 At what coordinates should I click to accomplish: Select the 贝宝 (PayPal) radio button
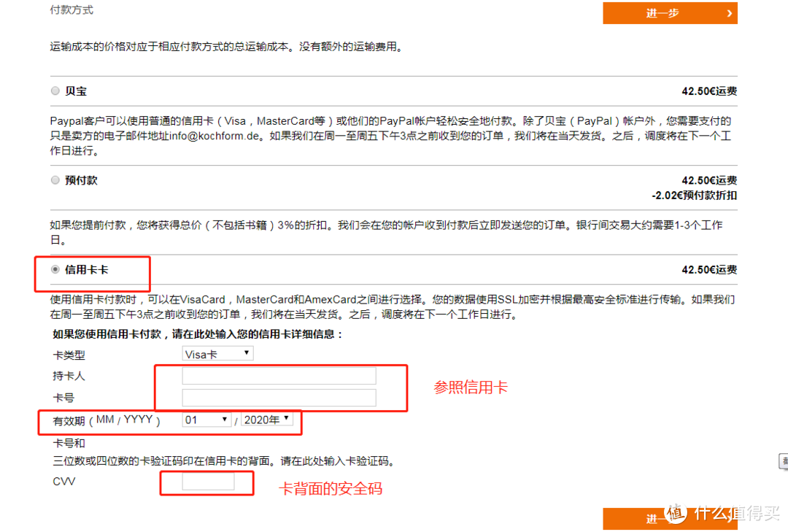pyautogui.click(x=55, y=91)
